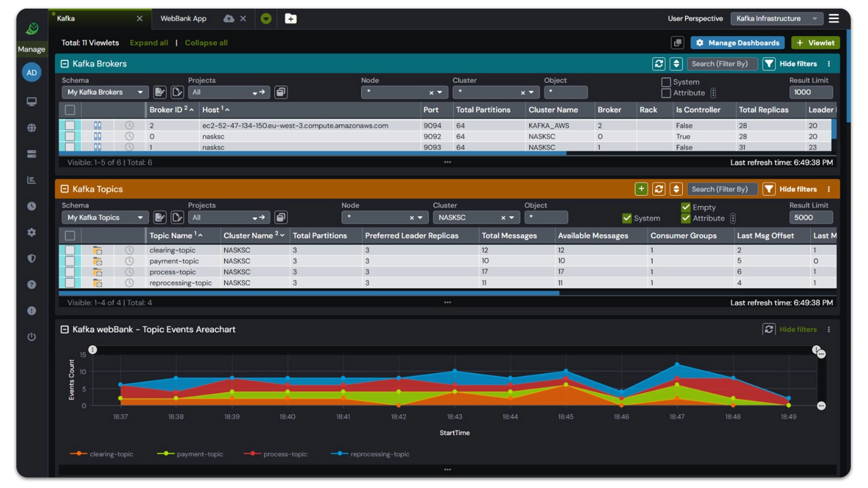The height and width of the screenshot is (488, 868).
Task: Collapse the Topic Events Areachart viewlet
Action: (65, 329)
